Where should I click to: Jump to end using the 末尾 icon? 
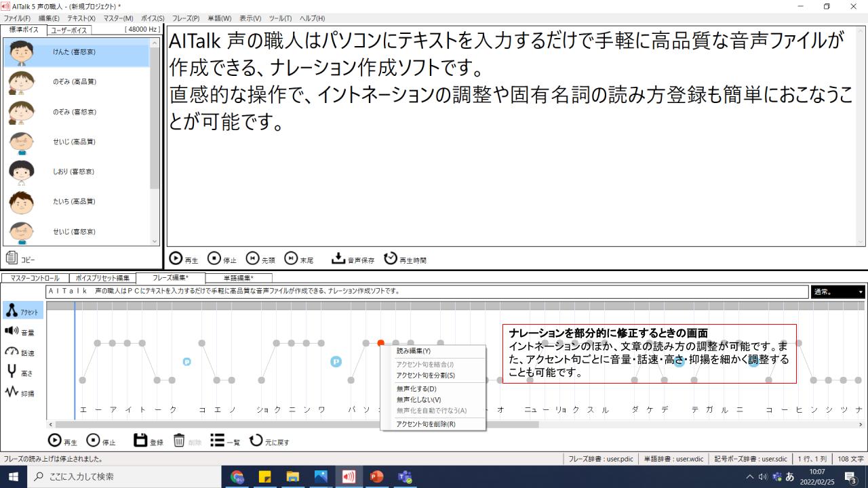pyautogui.click(x=292, y=258)
